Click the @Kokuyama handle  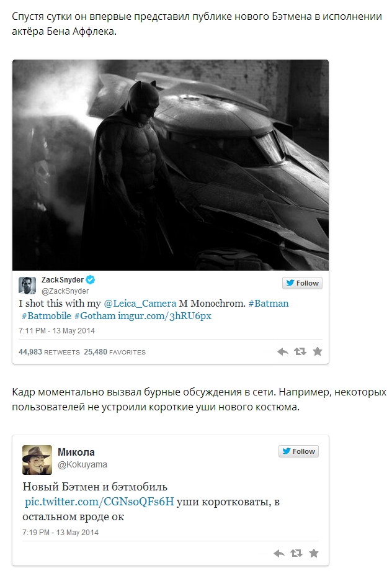82,464
